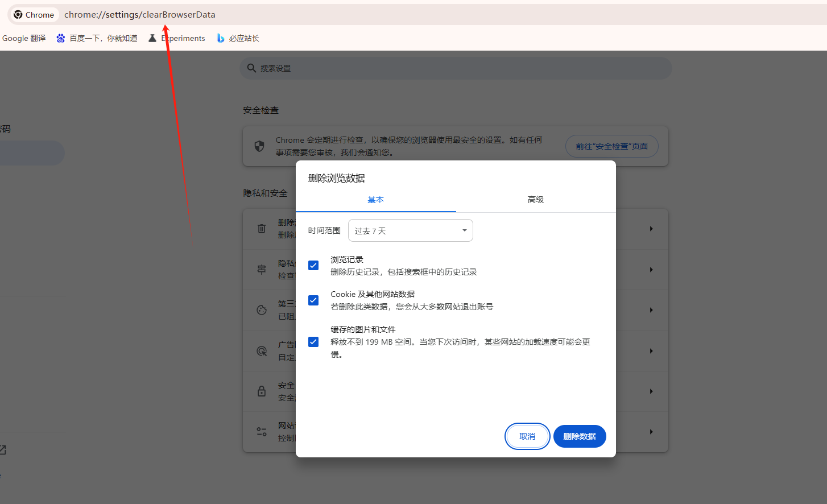Uncheck the 缓存的图片和文件 checkbox

click(313, 342)
